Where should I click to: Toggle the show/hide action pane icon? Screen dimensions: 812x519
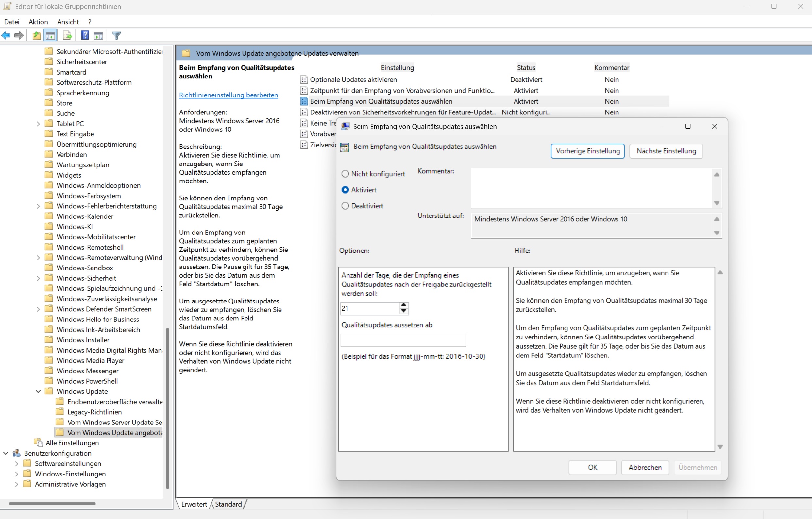(98, 35)
